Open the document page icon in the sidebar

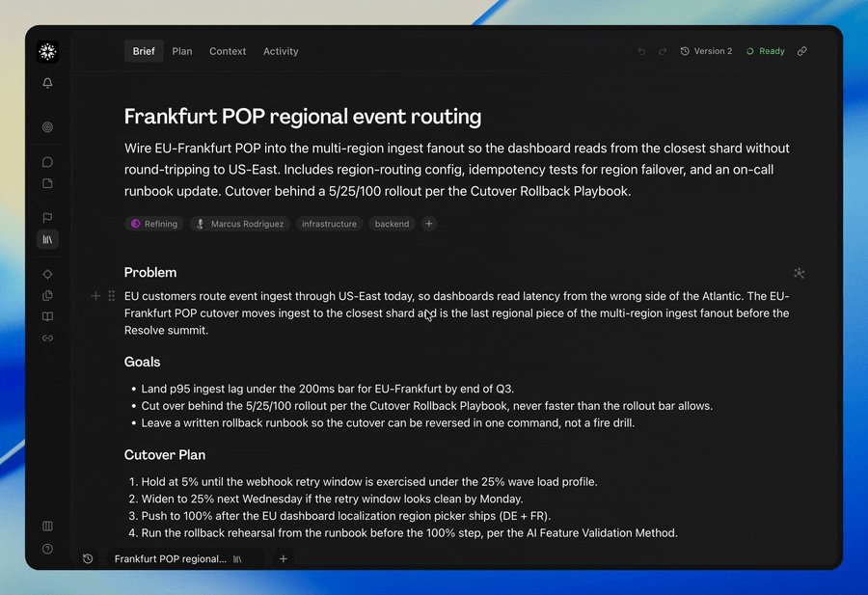pos(47,183)
